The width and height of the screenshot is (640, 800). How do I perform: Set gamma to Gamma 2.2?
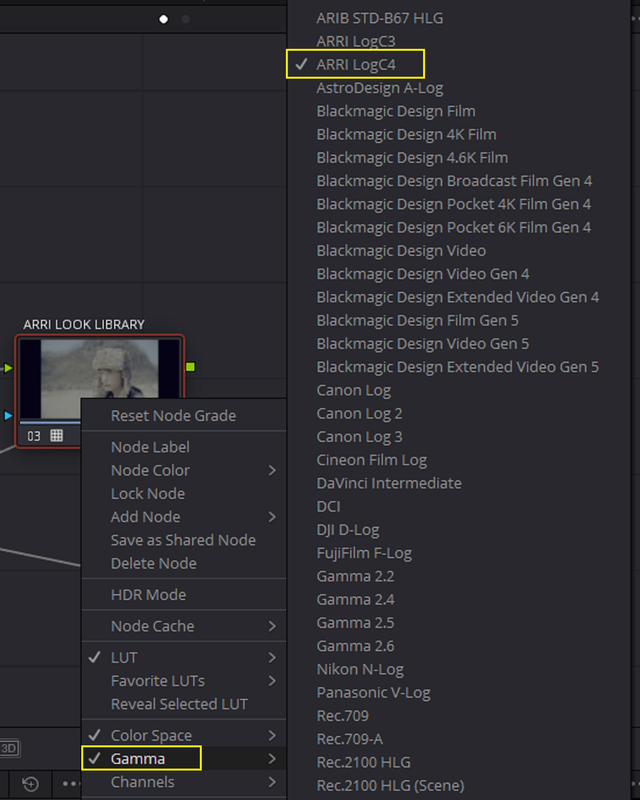point(355,577)
